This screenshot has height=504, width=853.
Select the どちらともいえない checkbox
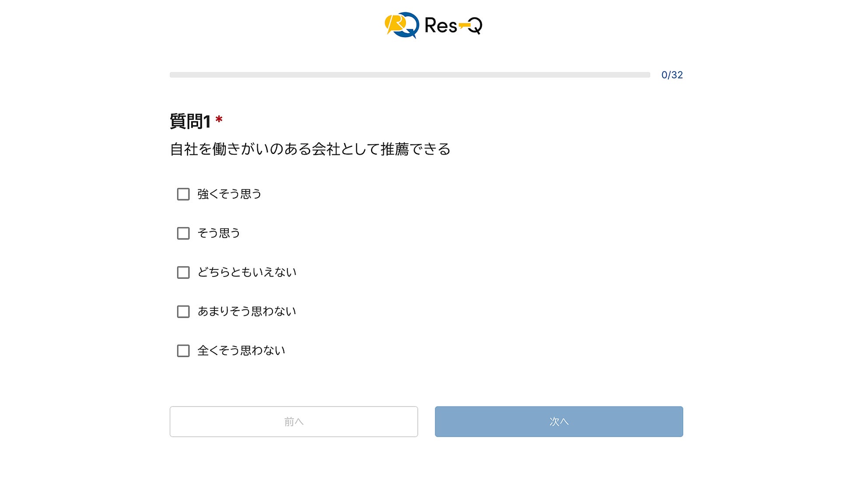[x=183, y=273]
